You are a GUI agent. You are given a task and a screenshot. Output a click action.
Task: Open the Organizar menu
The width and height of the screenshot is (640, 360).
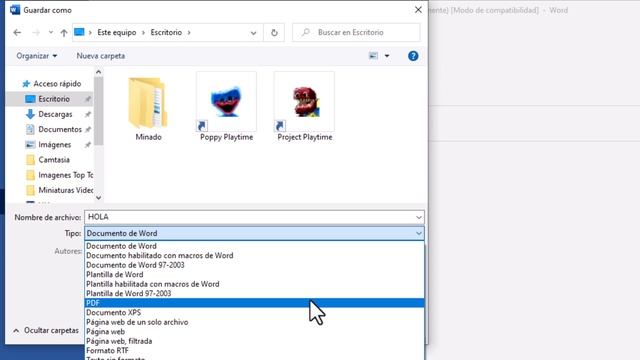(36, 56)
